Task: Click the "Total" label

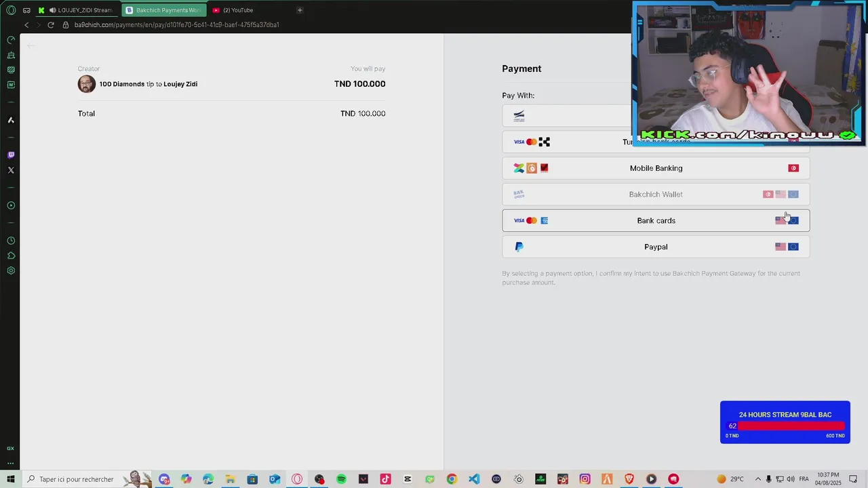Action: tap(86, 113)
